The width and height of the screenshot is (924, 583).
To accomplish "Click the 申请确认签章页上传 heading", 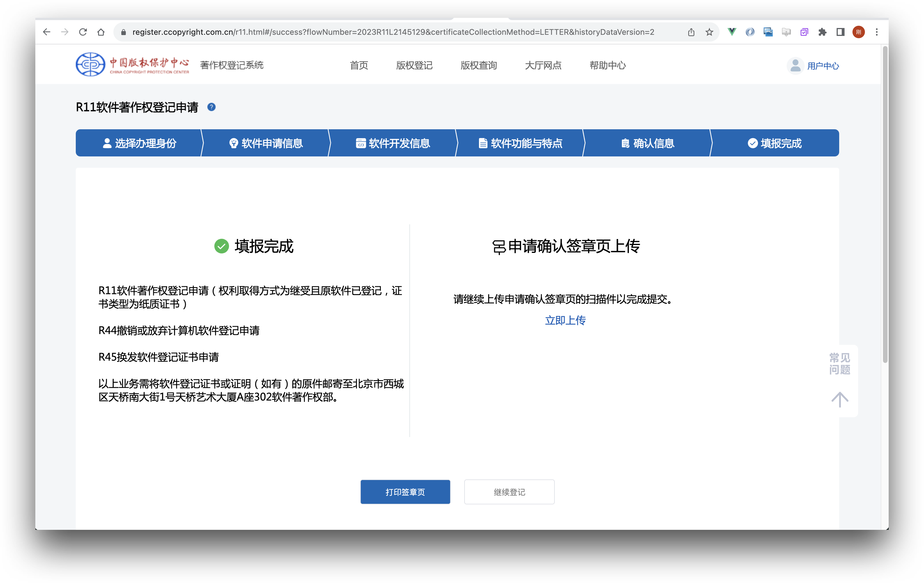I will pos(574,246).
